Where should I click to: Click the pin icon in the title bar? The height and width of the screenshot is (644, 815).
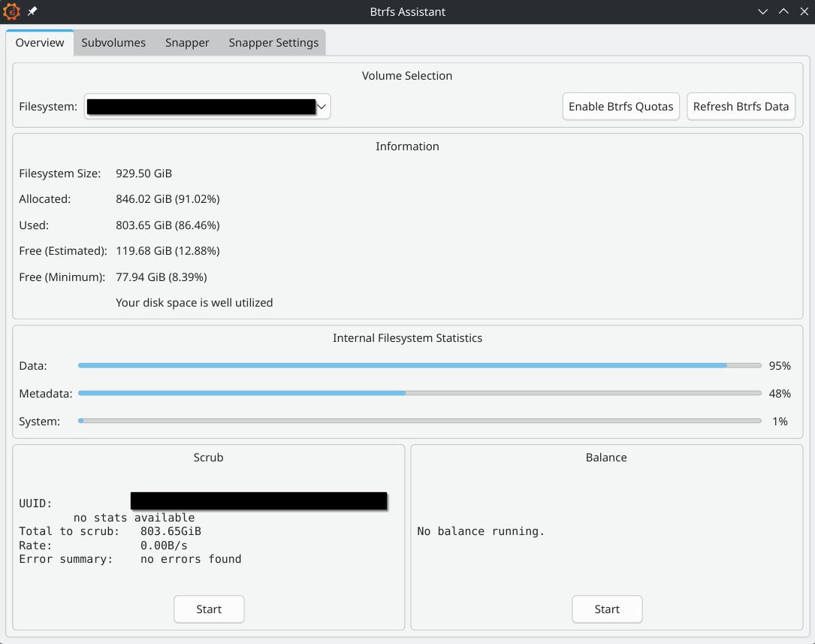[30, 11]
